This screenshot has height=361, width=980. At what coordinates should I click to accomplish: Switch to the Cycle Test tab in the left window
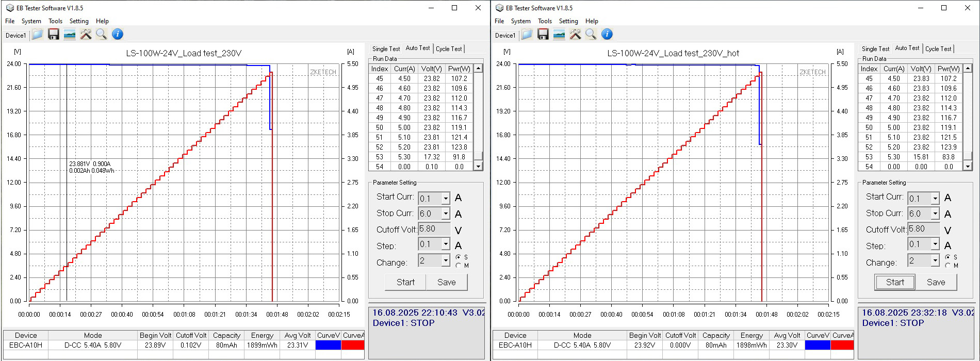[x=449, y=49]
